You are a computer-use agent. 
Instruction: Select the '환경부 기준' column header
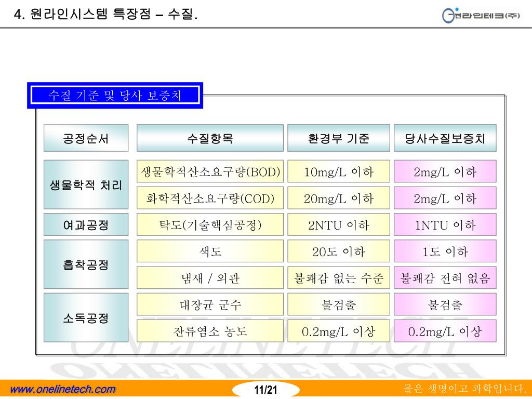pyautogui.click(x=339, y=138)
